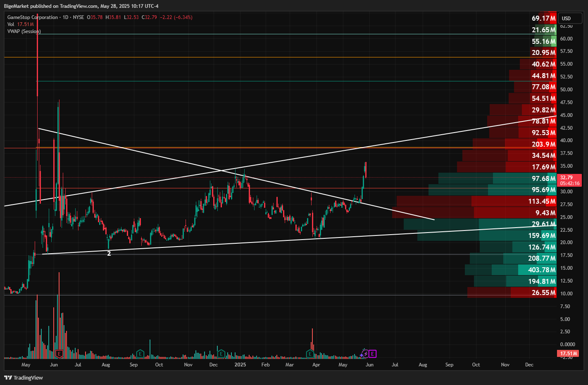This screenshot has height=385, width=588.
Task: Click the 60.00 price axis label
Action: (567, 39)
